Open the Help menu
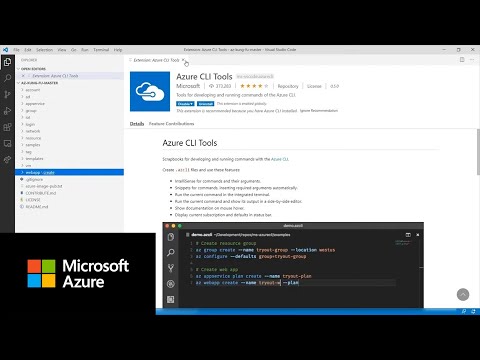The image size is (480, 360). [x=118, y=50]
